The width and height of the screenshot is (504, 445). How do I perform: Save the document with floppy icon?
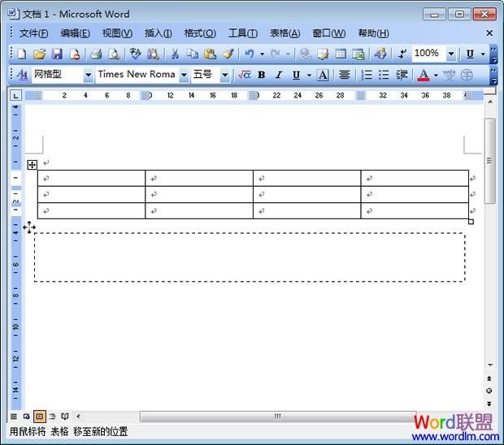click(57, 54)
